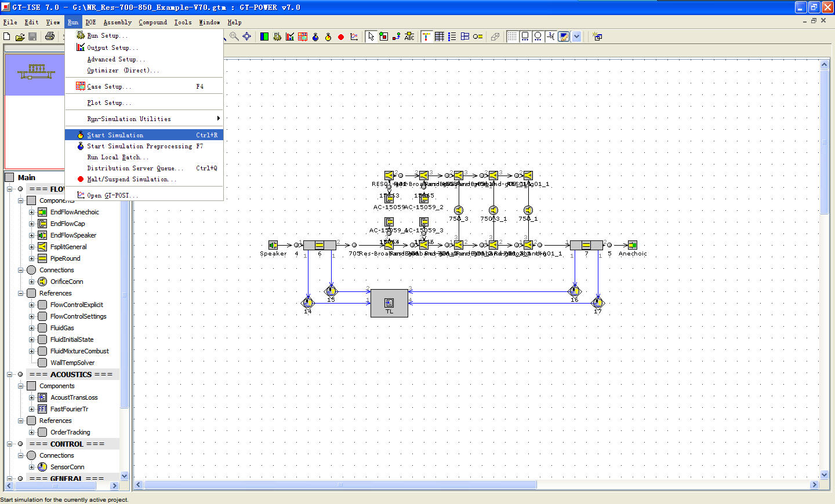Select SensorConn in the tree
The width and height of the screenshot is (835, 504).
click(67, 467)
